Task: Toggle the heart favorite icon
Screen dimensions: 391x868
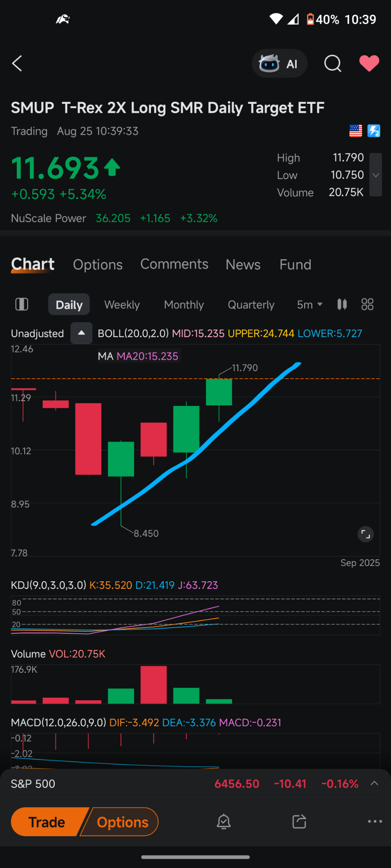Action: 369,64
